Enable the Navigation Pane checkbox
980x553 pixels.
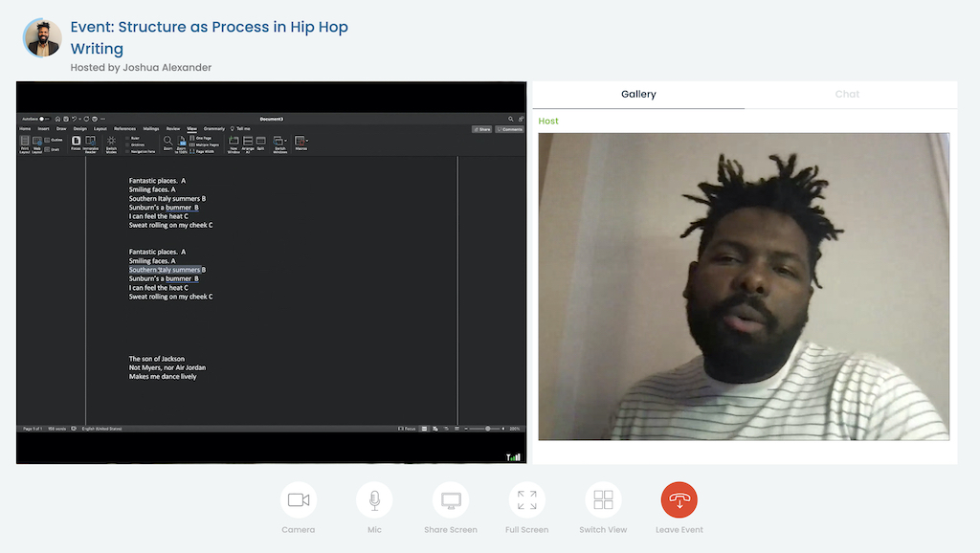click(x=128, y=152)
